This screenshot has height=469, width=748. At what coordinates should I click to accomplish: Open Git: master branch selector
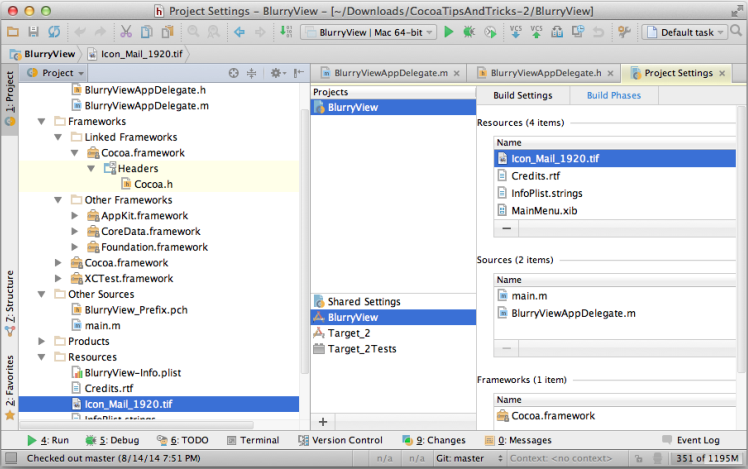coord(469,459)
